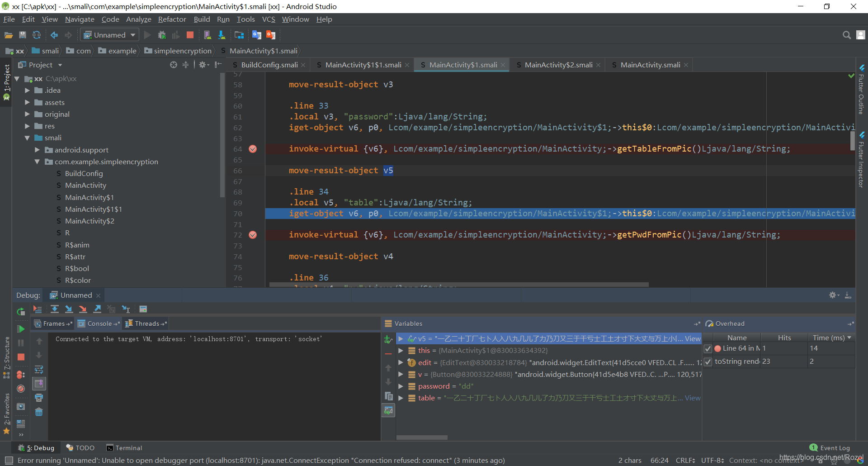Screen dimensions: 868x466
Task: Toggle the breakpoint on line 64
Action: click(253, 149)
